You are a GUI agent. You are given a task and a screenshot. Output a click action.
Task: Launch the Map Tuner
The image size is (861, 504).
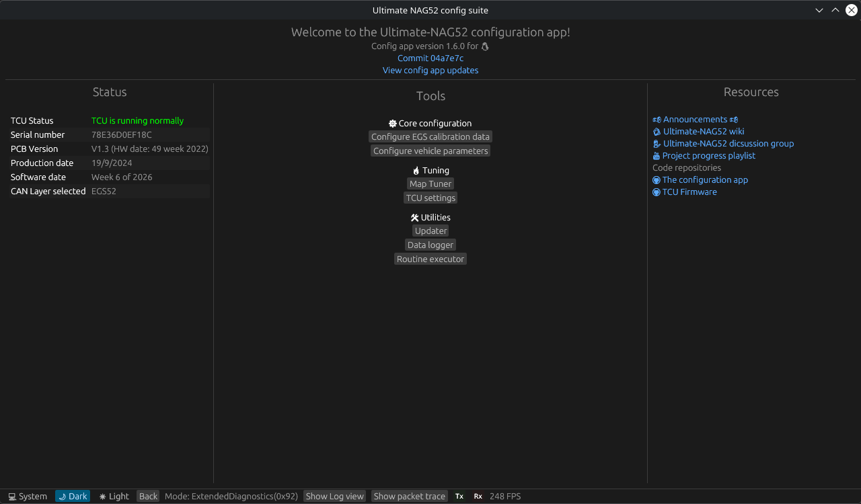(430, 184)
